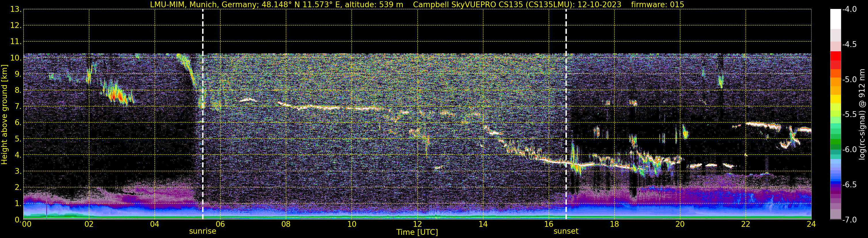Click the sunrise label below the time axis
868x238 pixels.
tap(202, 231)
